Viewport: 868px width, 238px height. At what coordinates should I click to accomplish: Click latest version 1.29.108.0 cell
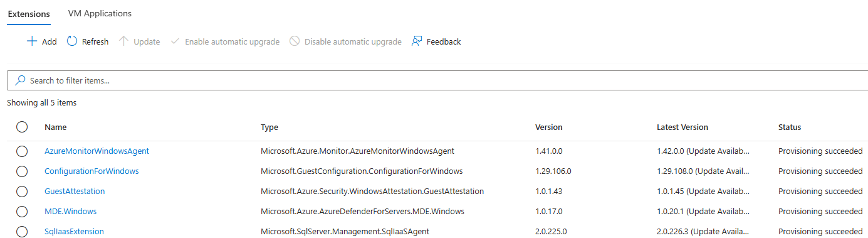pos(703,171)
